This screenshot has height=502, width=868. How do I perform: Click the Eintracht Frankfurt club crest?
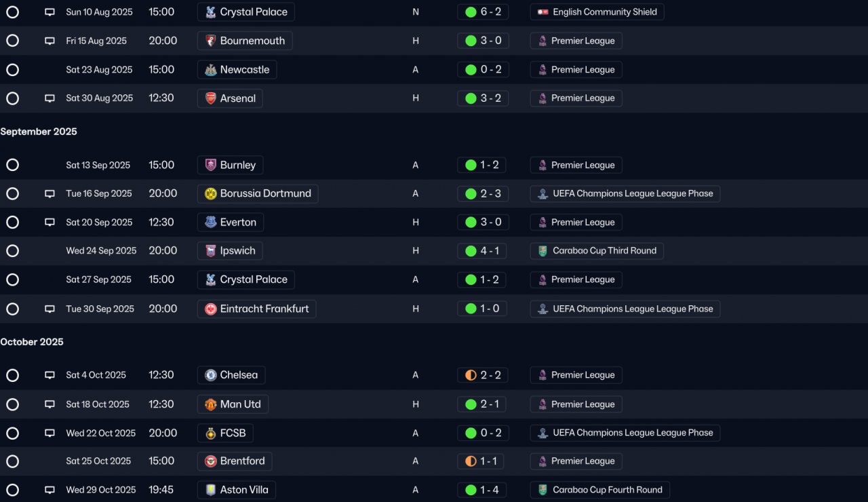tap(211, 309)
